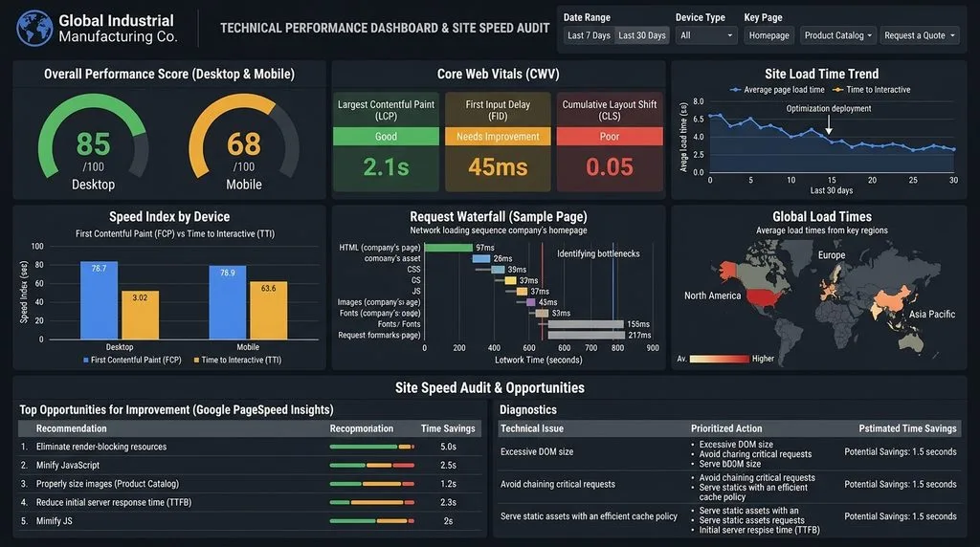The height and width of the screenshot is (547, 980).
Task: Click the globe company logo icon
Action: [x=34, y=28]
